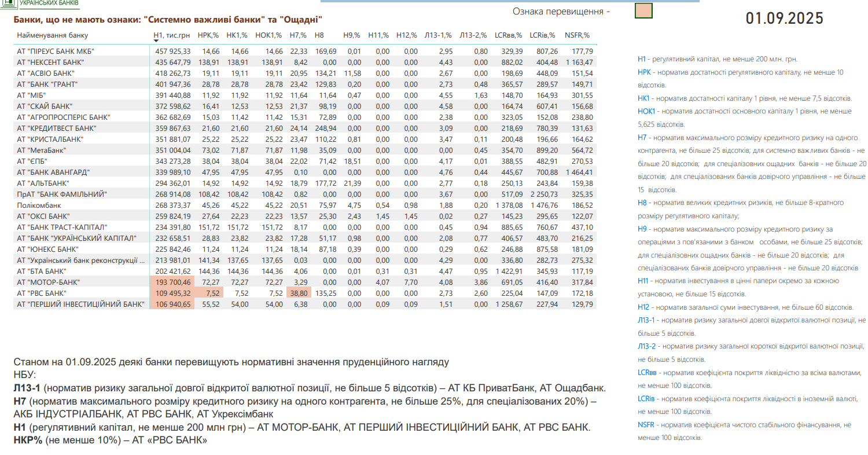Click the LCRвв,% column header
868x455 pixels.
click(508, 35)
